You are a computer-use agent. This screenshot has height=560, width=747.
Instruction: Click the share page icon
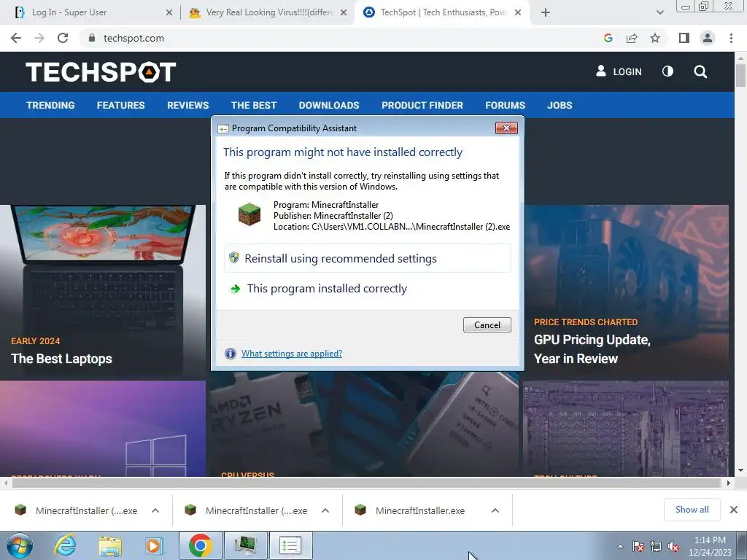click(x=632, y=38)
